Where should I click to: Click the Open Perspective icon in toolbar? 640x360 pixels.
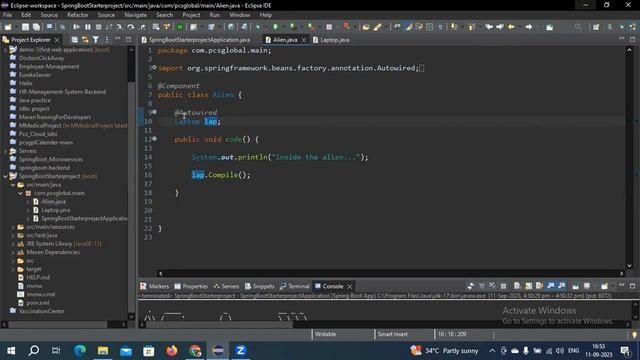click(x=596, y=27)
